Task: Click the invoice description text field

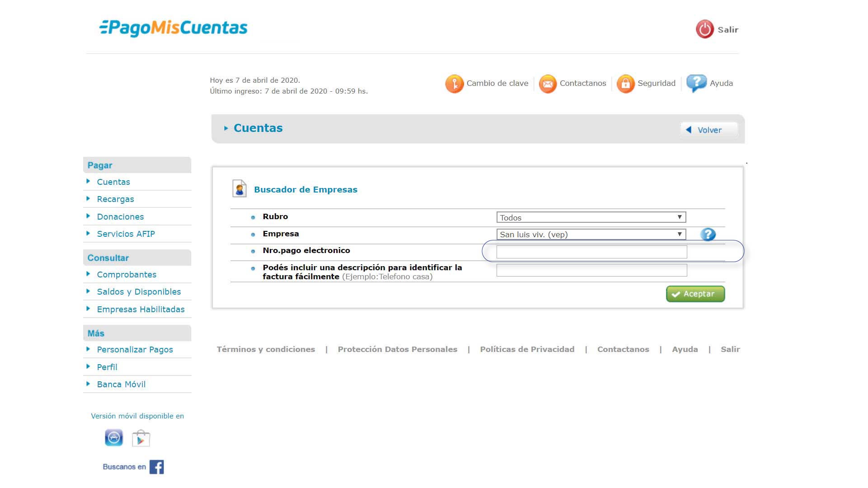Action: [x=591, y=270]
